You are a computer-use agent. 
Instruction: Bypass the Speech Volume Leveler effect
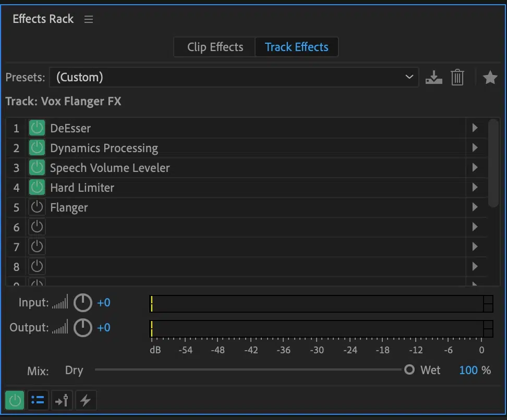pos(37,168)
